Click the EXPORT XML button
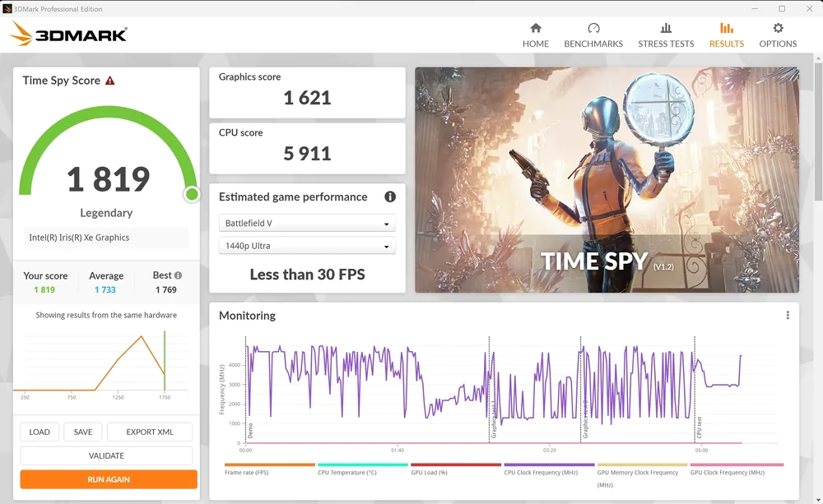823x504 pixels. tap(150, 432)
